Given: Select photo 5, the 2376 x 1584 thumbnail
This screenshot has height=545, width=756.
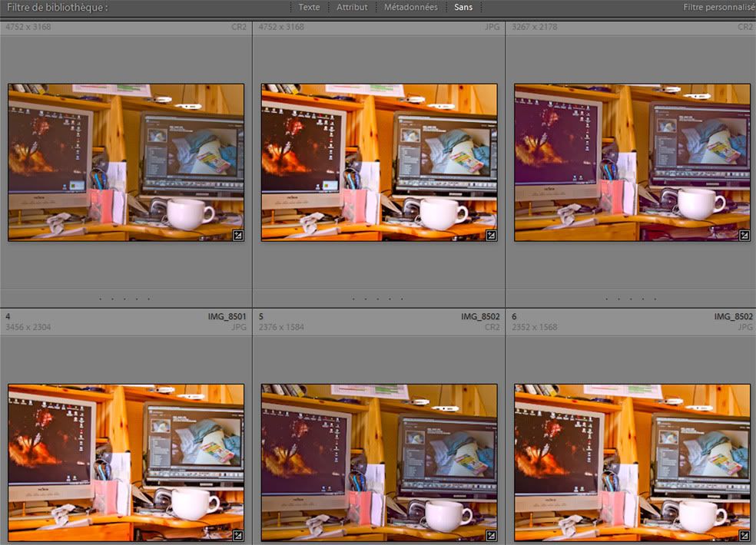Looking at the screenshot, I should tap(379, 462).
